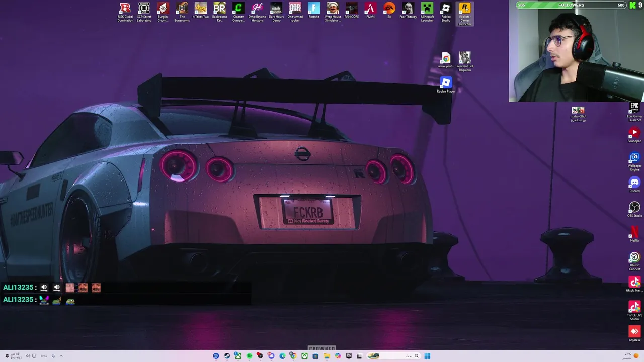Open Spotify from the taskbar
The image size is (644, 362).
coord(249,356)
